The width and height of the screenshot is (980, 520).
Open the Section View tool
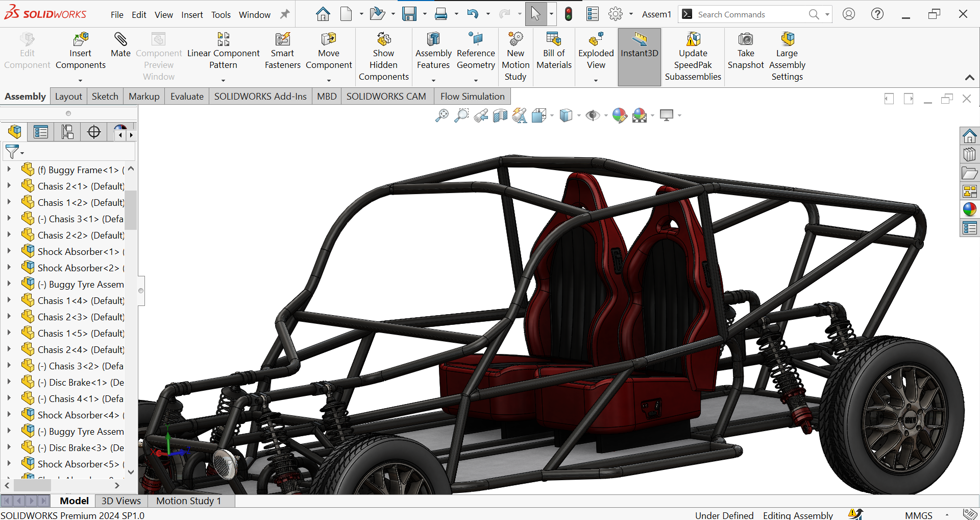tap(500, 115)
